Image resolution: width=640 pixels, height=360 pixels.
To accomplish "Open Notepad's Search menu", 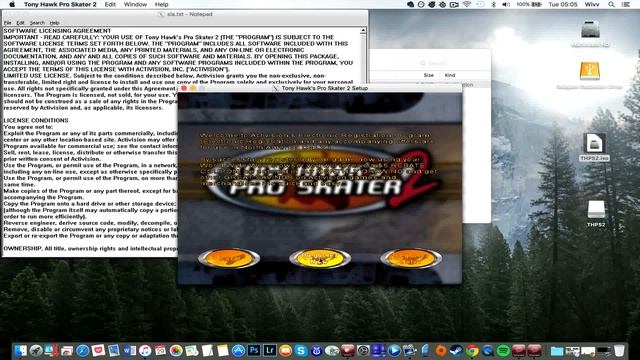I will [x=37, y=23].
